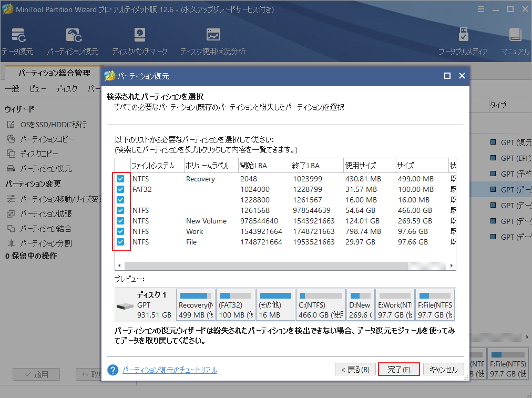Open the マニュアル icon
This screenshot has width=532, height=398.
coord(515,36)
